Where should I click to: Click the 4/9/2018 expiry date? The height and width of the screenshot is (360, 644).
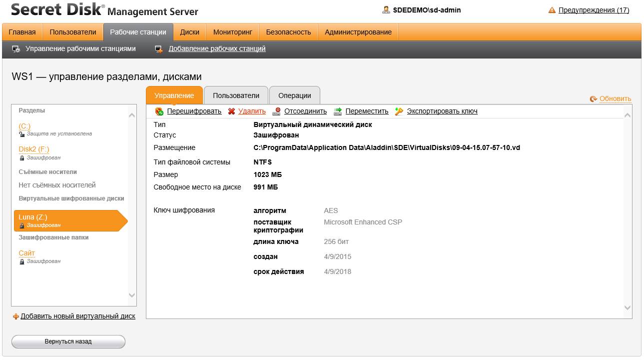[338, 271]
